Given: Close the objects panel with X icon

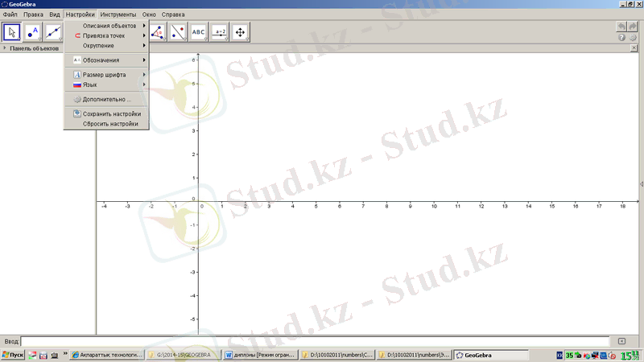Looking at the screenshot, I should [634, 48].
